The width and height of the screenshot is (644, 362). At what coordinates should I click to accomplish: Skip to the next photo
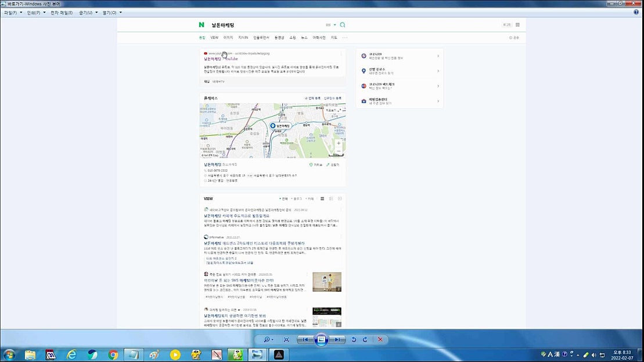pyautogui.click(x=338, y=339)
